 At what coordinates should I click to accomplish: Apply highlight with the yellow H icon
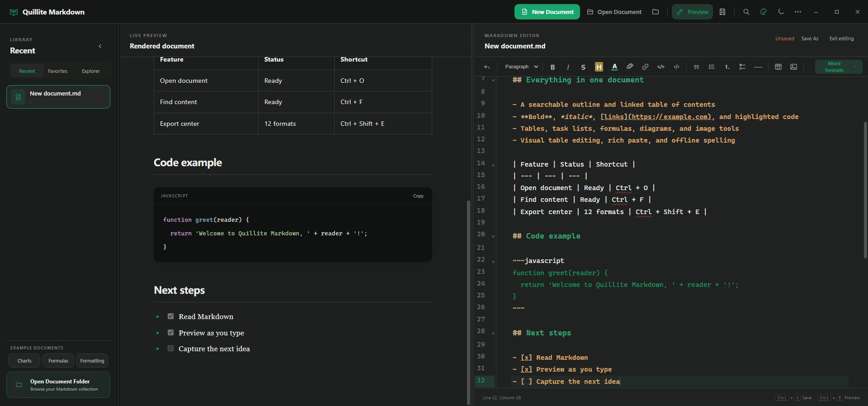pyautogui.click(x=599, y=67)
